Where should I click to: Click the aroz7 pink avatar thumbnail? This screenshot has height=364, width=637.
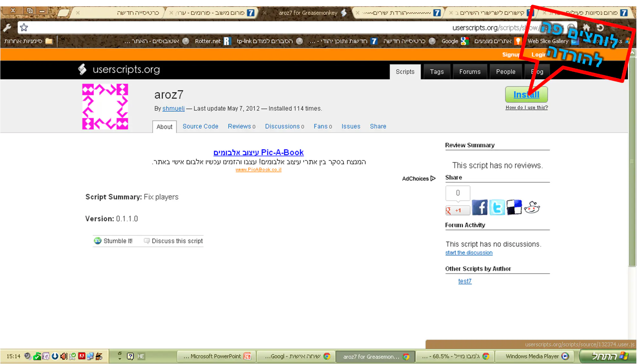[x=105, y=106]
